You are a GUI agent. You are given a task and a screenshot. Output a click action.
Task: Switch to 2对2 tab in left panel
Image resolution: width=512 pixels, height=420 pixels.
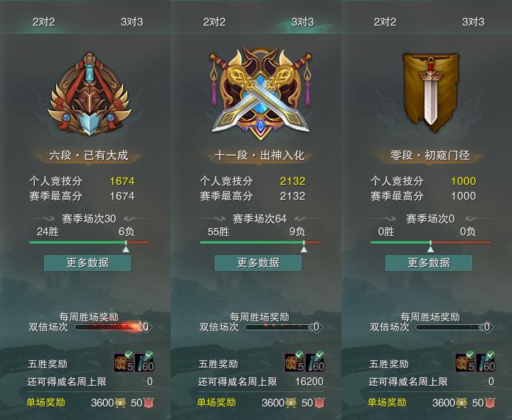click(x=44, y=22)
